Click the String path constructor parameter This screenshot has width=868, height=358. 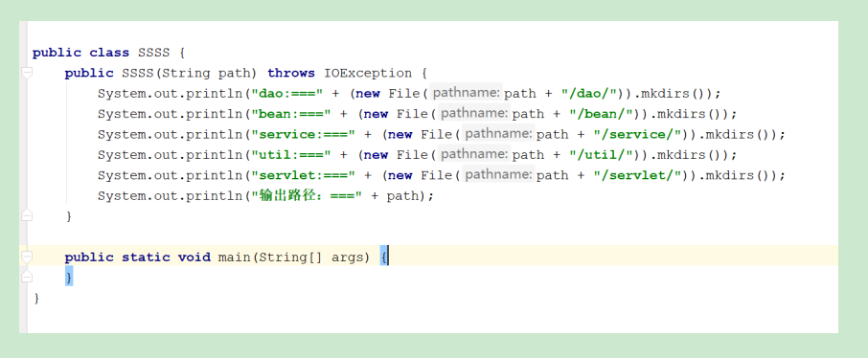(x=206, y=73)
